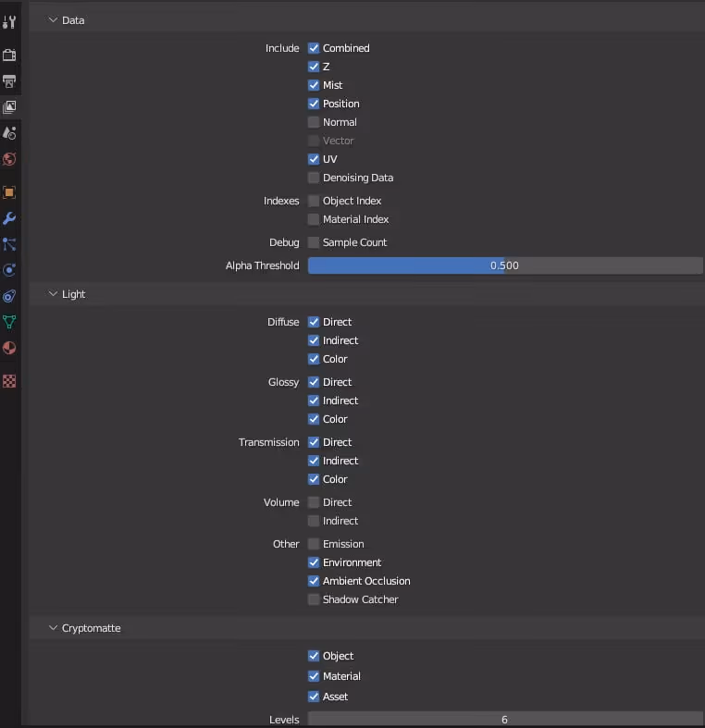Image resolution: width=705 pixels, height=728 pixels.
Task: Disable the Environment pass
Action: (314, 562)
